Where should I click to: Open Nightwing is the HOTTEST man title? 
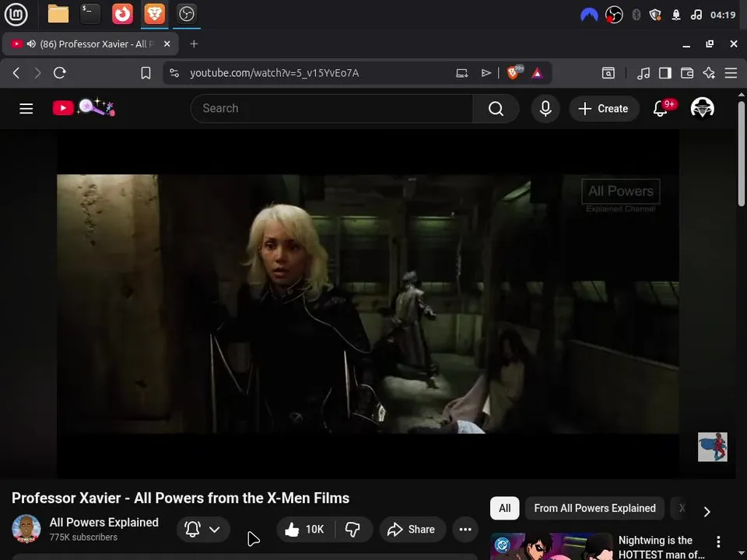[661, 547]
